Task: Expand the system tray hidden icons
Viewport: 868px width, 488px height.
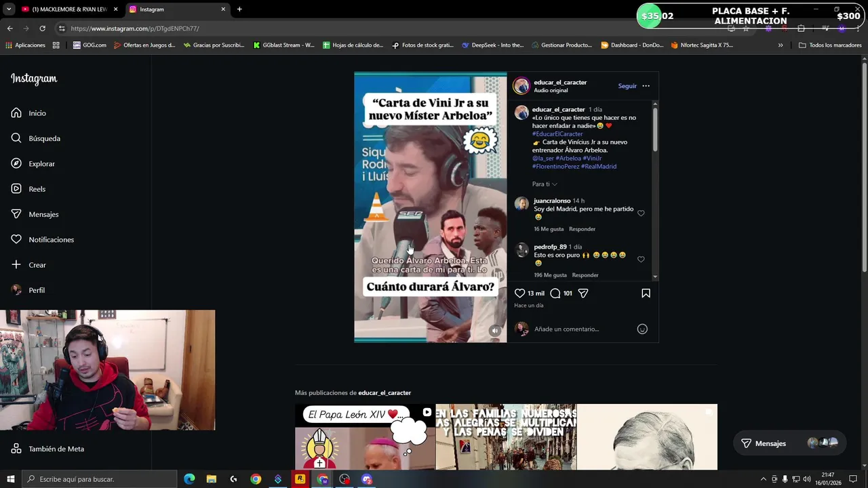Action: point(764,479)
